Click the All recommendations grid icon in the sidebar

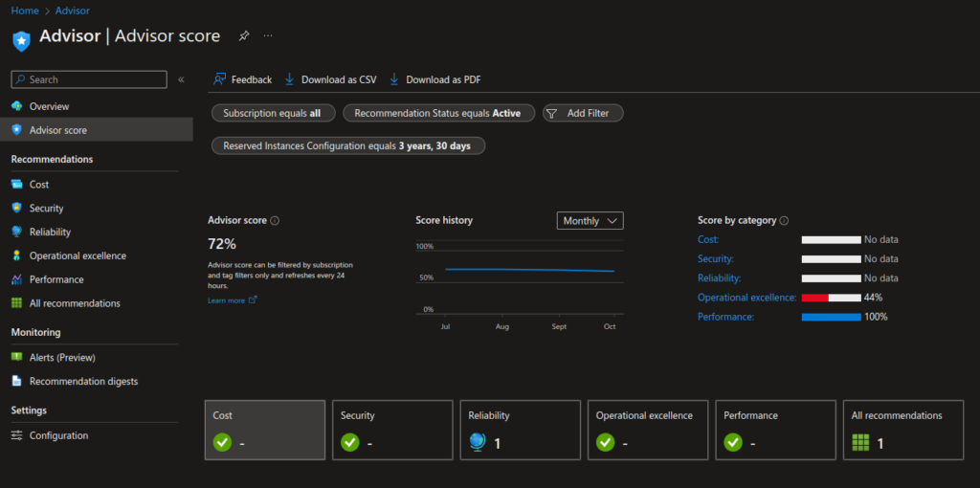pos(17,303)
